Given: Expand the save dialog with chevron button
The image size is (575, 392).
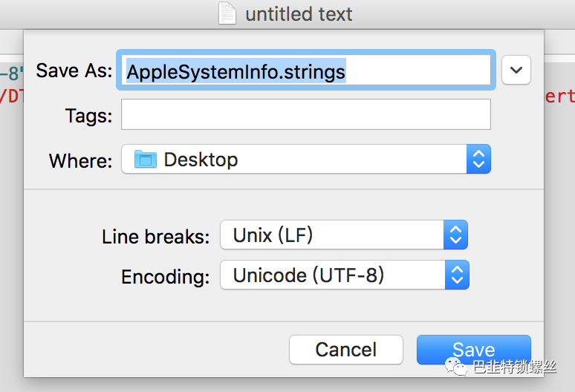Looking at the screenshot, I should [516, 70].
